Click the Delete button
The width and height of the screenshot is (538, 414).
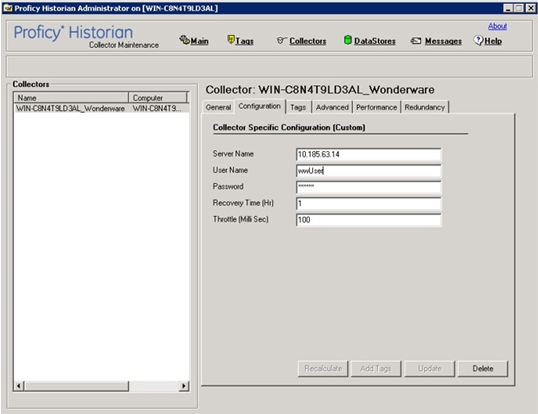click(483, 369)
